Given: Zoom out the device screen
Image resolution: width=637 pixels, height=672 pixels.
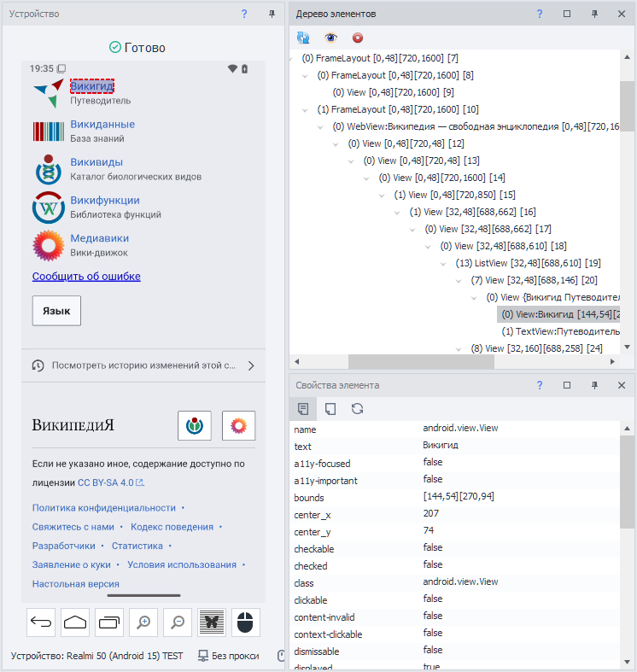Looking at the screenshot, I should coord(178,622).
